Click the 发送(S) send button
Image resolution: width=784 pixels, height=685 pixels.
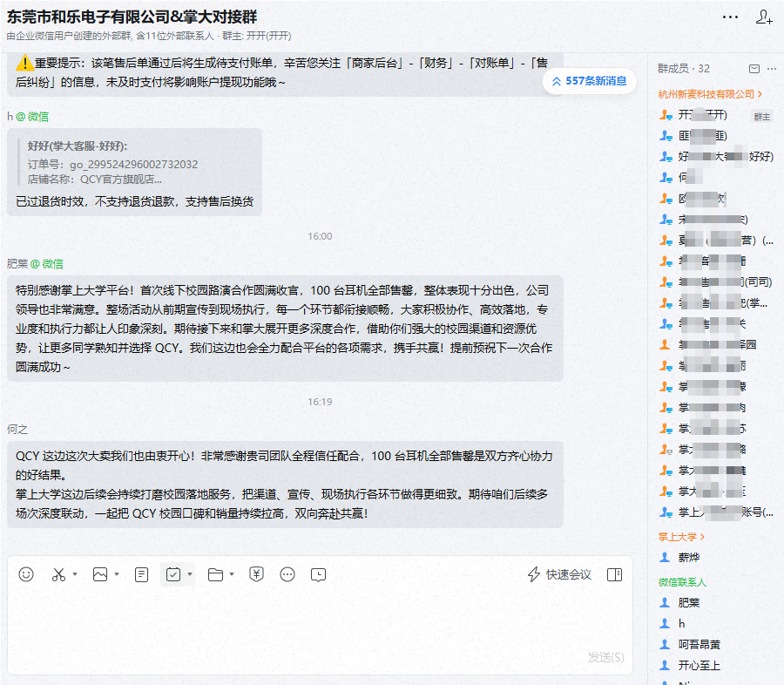pyautogui.click(x=605, y=657)
